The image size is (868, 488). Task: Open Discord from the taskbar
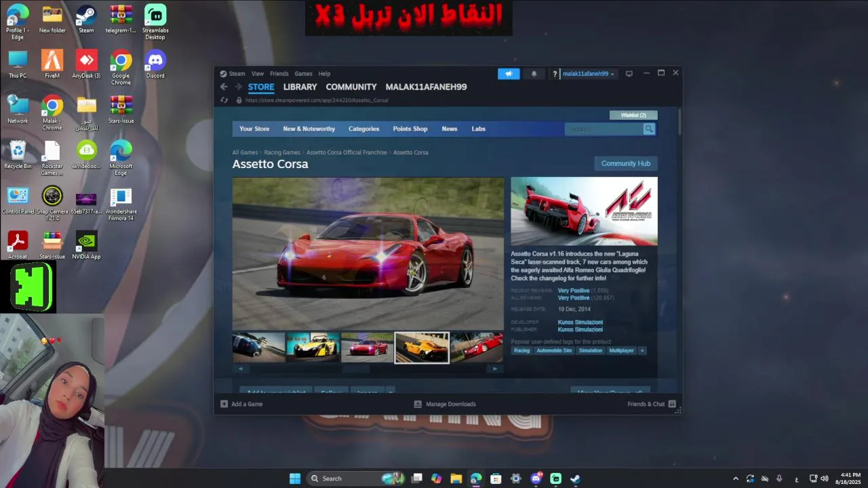536,479
